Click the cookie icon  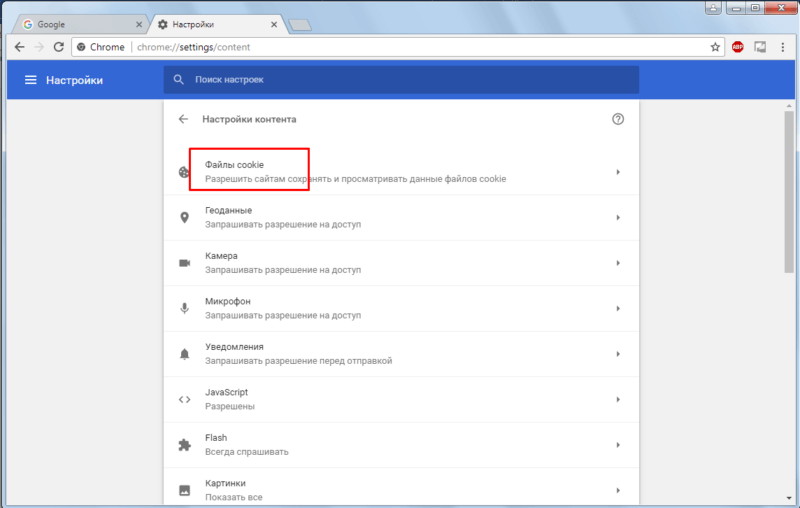[x=184, y=172]
